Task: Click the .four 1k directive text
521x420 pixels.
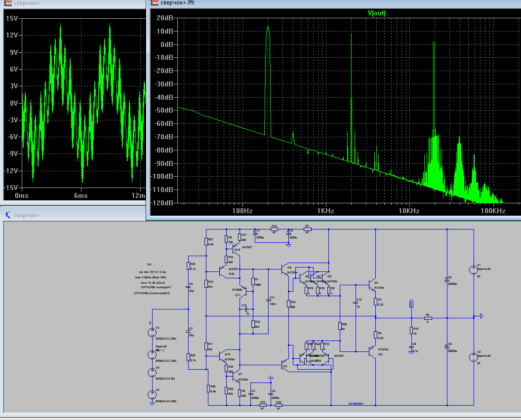Action: [x=153, y=283]
